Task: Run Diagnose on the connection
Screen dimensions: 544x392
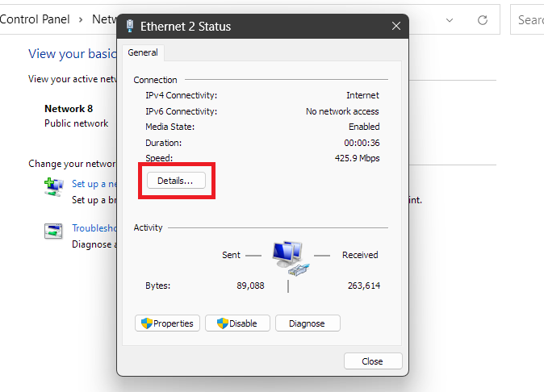Action: [308, 323]
